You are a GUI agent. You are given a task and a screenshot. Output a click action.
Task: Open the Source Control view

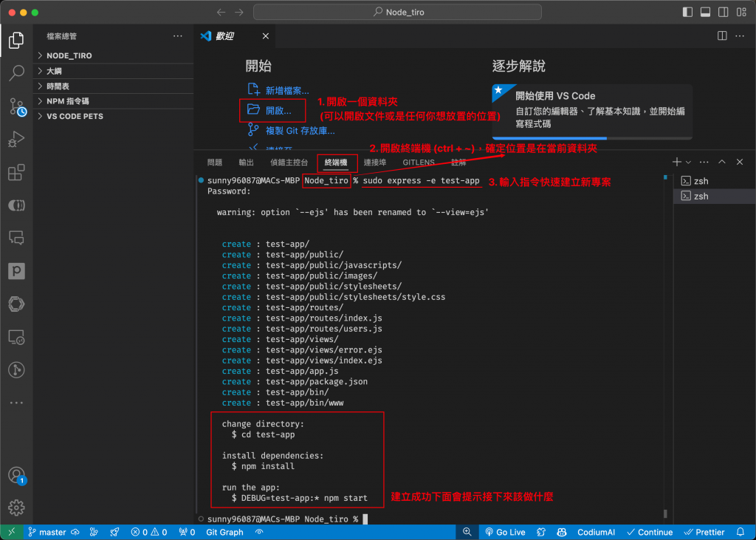(18, 106)
